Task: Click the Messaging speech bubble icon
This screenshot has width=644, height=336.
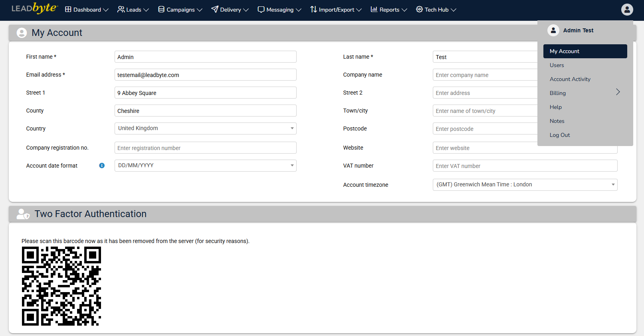Action: click(x=261, y=10)
